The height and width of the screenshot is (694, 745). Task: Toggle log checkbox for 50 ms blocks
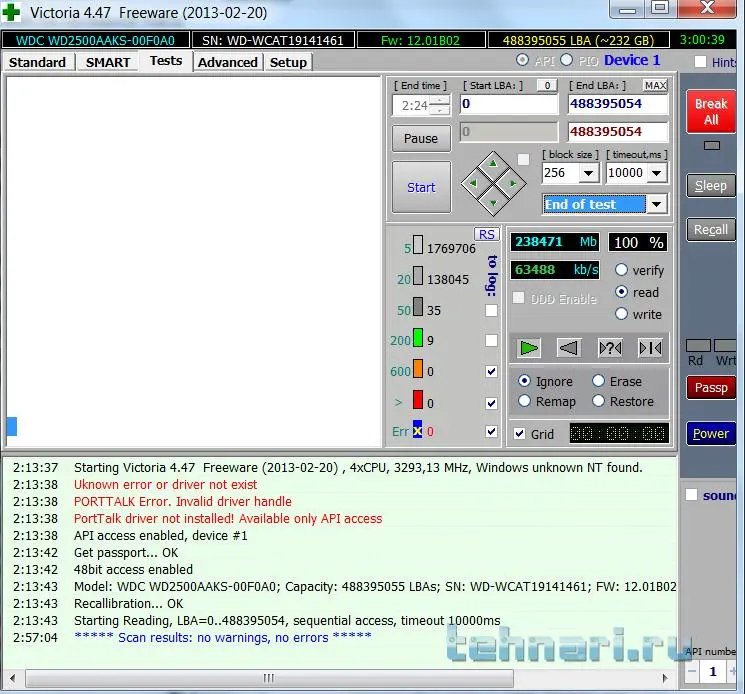click(491, 310)
